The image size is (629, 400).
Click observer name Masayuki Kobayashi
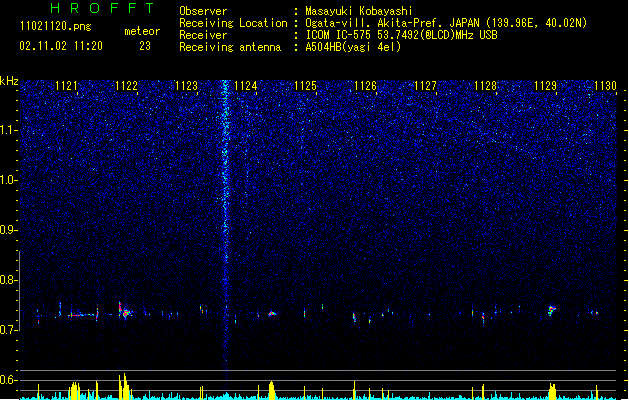coord(359,11)
